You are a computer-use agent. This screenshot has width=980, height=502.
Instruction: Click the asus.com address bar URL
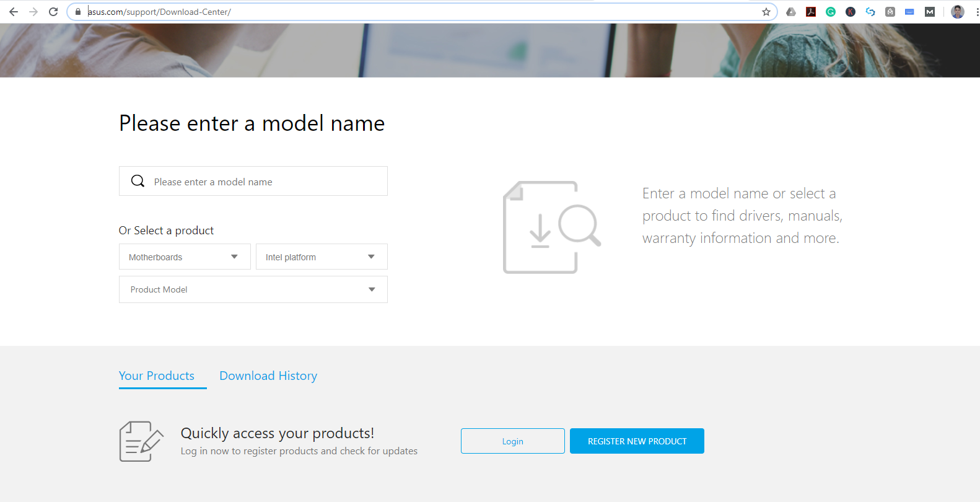click(159, 12)
